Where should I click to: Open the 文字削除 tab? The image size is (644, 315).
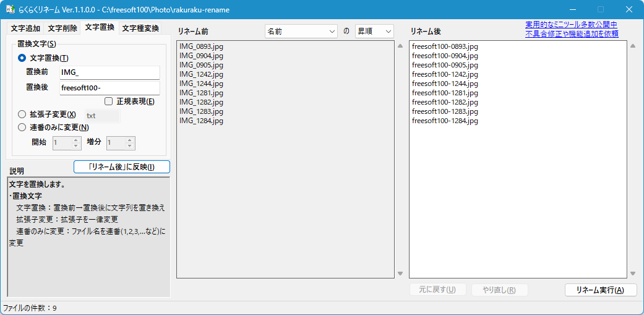click(62, 28)
